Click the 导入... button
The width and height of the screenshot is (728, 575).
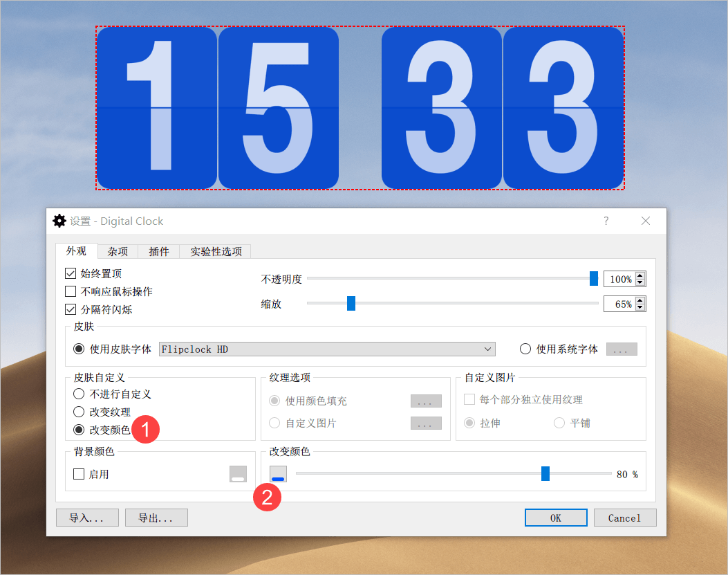point(87,518)
